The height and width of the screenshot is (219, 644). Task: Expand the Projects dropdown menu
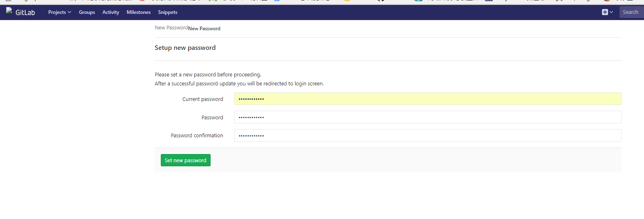pos(60,12)
